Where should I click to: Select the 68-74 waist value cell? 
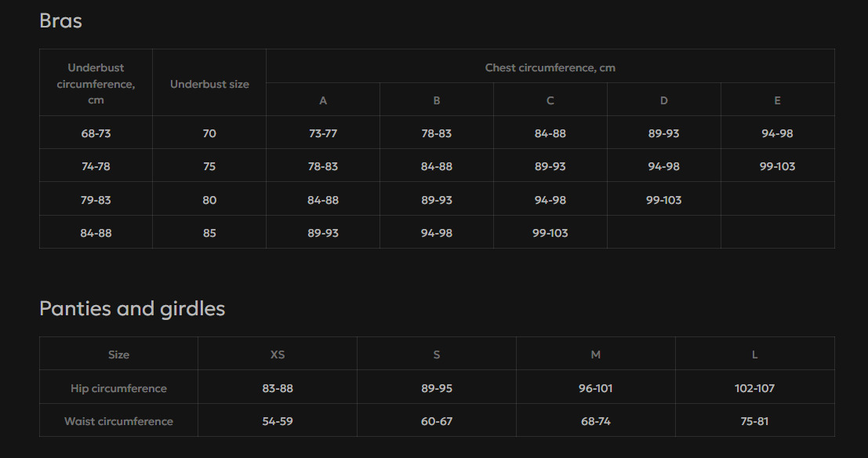pos(596,420)
